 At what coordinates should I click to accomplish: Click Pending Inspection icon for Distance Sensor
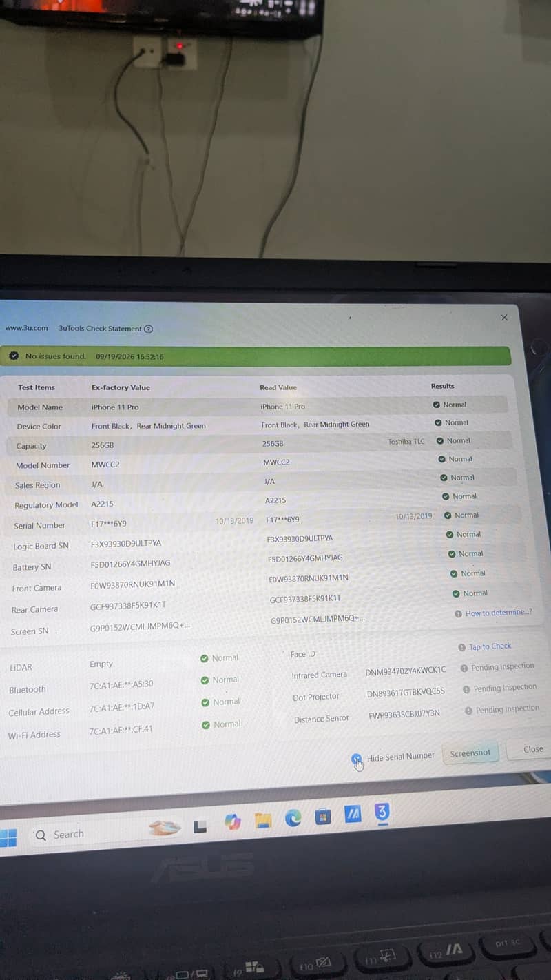[468, 710]
